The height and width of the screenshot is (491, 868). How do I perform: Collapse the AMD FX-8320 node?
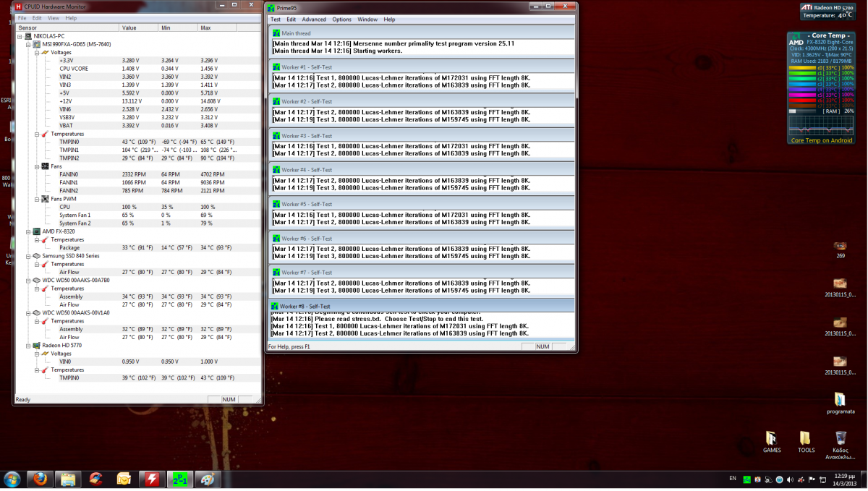tap(28, 231)
